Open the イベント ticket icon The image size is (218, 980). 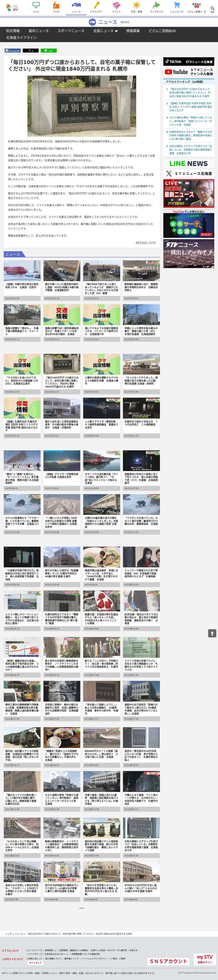point(116,7)
